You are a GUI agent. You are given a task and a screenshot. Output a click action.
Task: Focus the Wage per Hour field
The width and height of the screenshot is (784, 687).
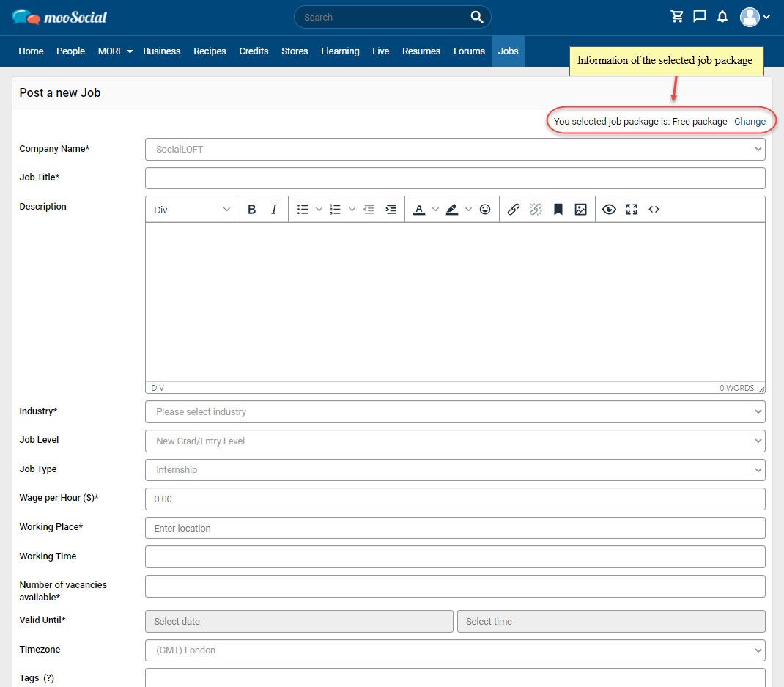pyautogui.click(x=455, y=499)
